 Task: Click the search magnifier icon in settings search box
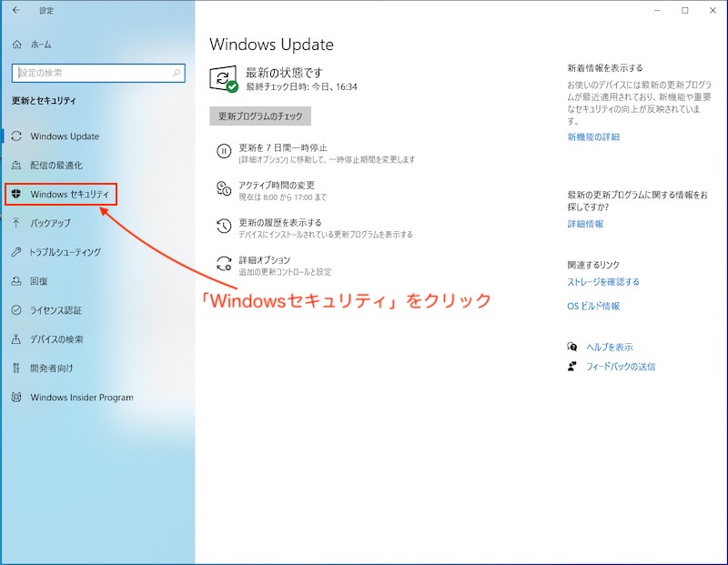pyautogui.click(x=177, y=73)
